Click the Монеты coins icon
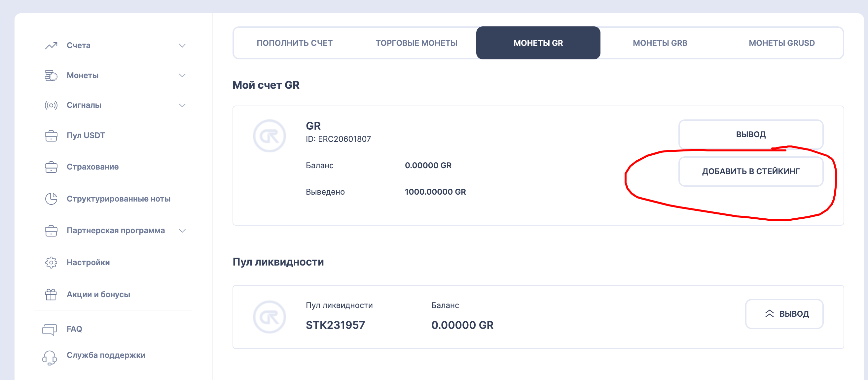 click(x=51, y=76)
